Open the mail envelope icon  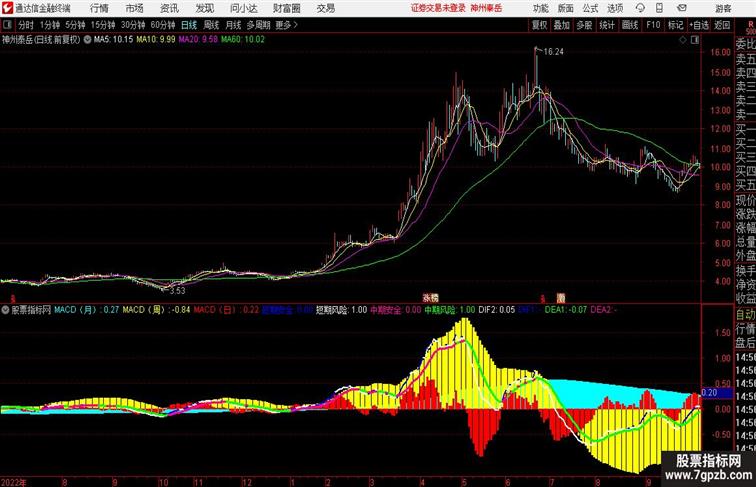[x=682, y=8]
